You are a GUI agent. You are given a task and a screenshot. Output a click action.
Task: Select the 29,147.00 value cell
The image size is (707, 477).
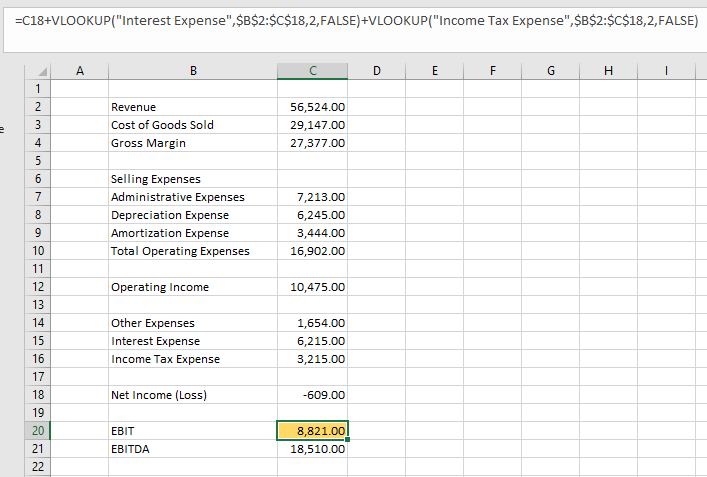tap(312, 125)
